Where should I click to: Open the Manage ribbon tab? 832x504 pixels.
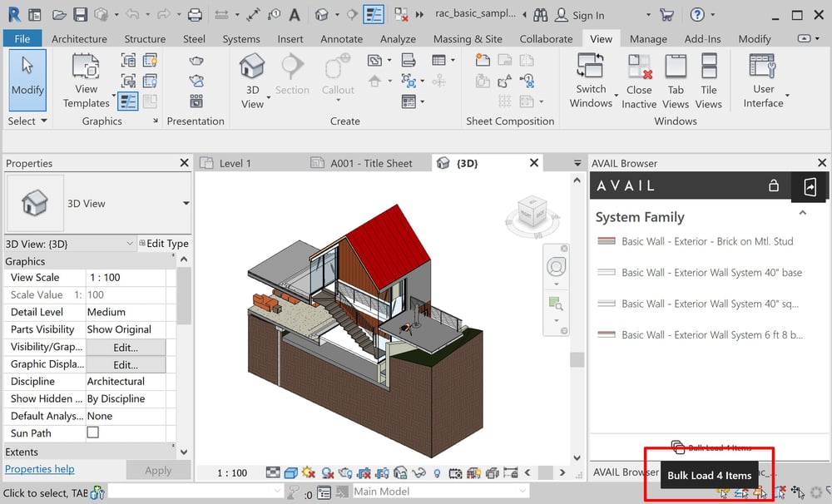(x=648, y=38)
